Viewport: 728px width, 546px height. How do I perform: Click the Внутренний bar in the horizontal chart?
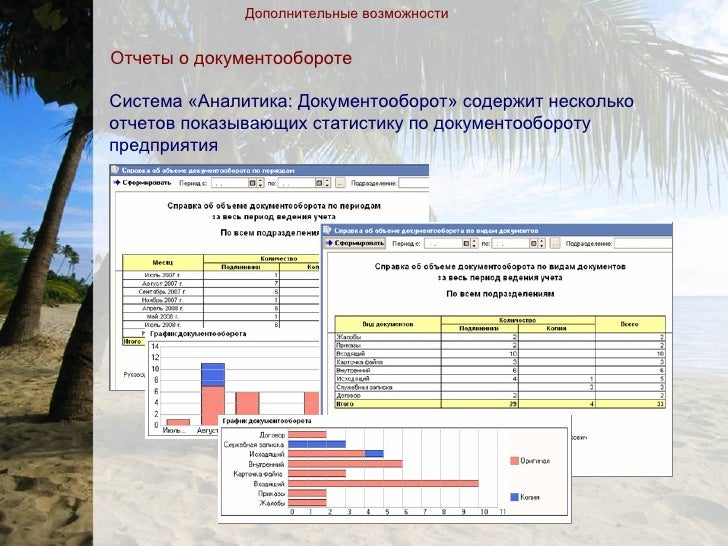pos(345,463)
